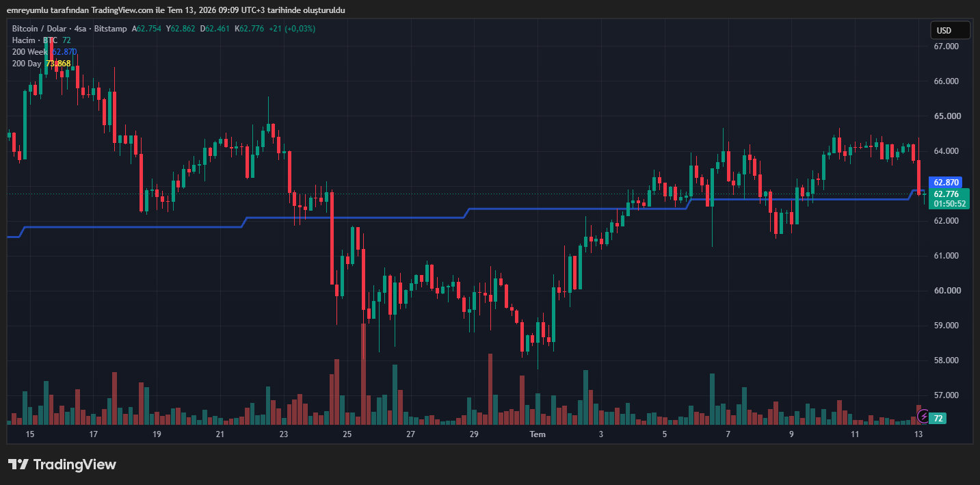980x485 pixels.
Task: Click the USD currency button
Action: (x=950, y=30)
